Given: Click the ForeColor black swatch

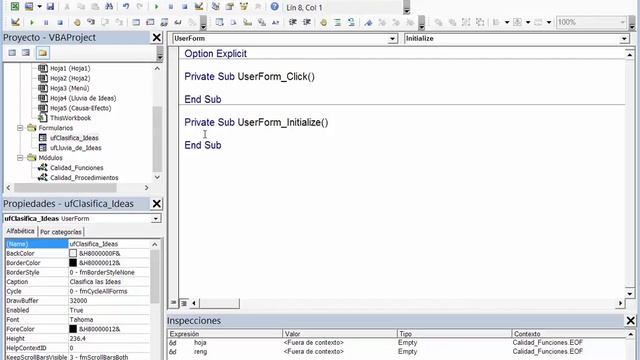Looking at the screenshot, I should [73, 329].
